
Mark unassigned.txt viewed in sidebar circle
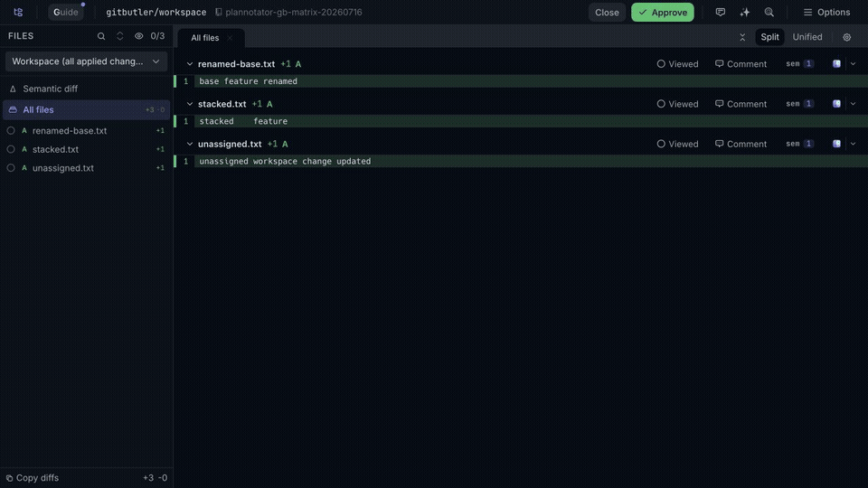[11, 168]
